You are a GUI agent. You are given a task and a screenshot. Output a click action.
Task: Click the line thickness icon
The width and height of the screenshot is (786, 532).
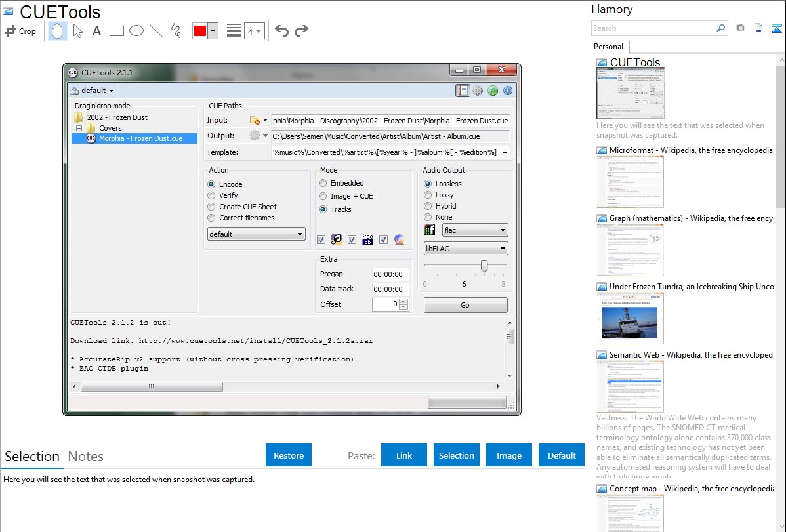pos(234,31)
